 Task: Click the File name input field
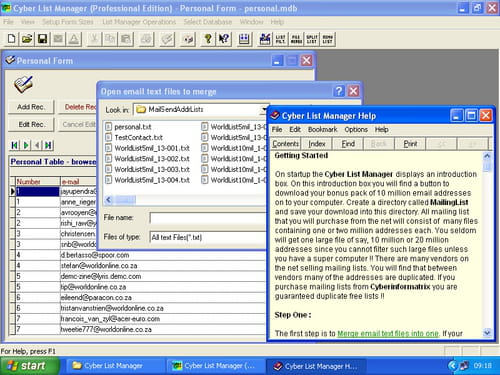(x=208, y=218)
